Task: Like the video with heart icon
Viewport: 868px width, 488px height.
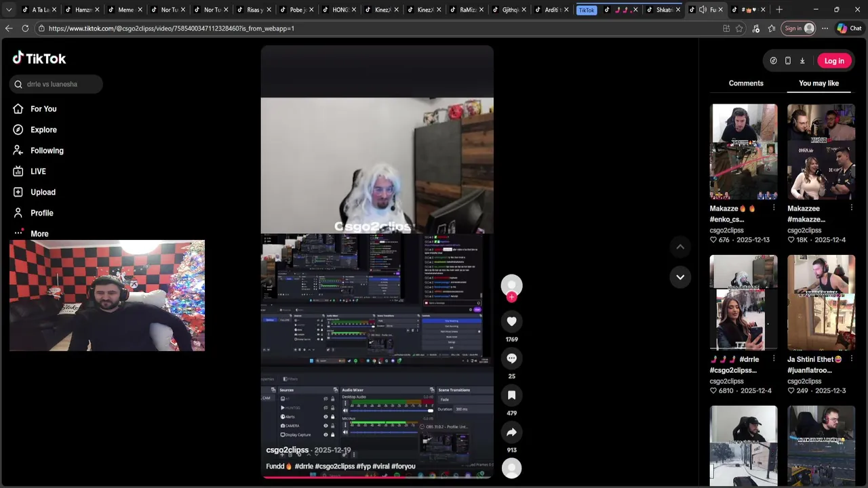Action: pyautogui.click(x=511, y=321)
